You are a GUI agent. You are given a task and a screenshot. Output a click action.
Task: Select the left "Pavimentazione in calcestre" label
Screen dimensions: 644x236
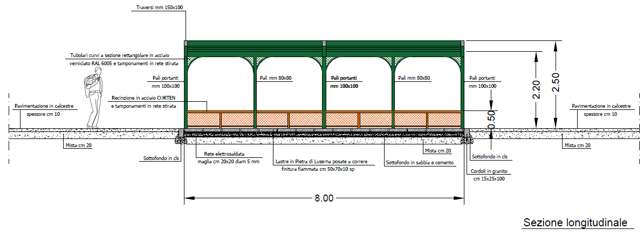(x=44, y=106)
